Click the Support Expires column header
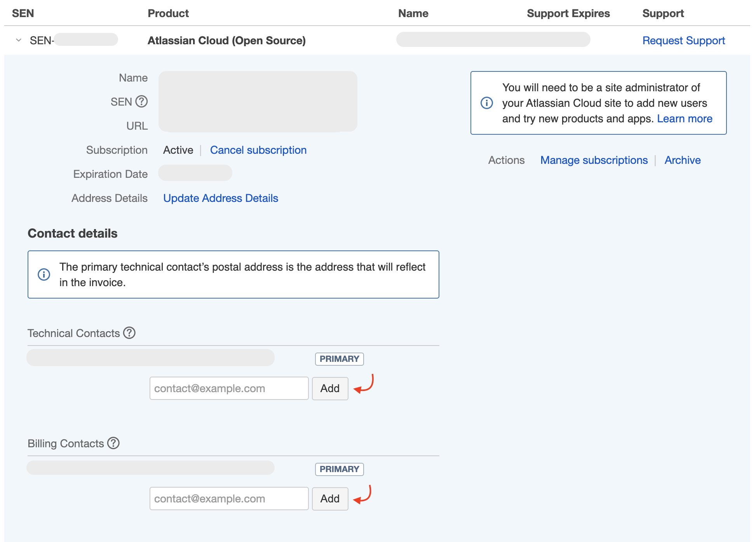 coord(568,13)
